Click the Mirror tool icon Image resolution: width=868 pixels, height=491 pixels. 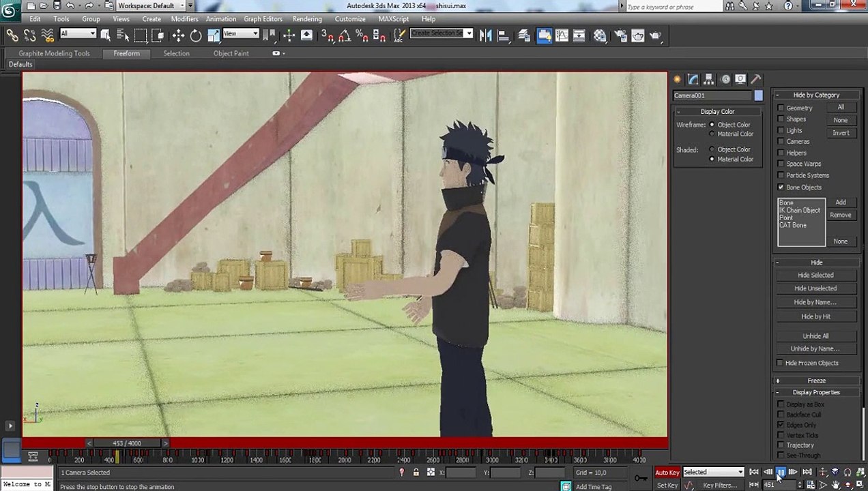click(x=486, y=35)
